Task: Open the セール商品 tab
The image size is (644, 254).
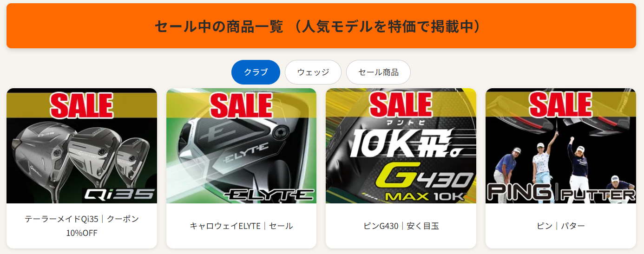Action: pyautogui.click(x=378, y=72)
